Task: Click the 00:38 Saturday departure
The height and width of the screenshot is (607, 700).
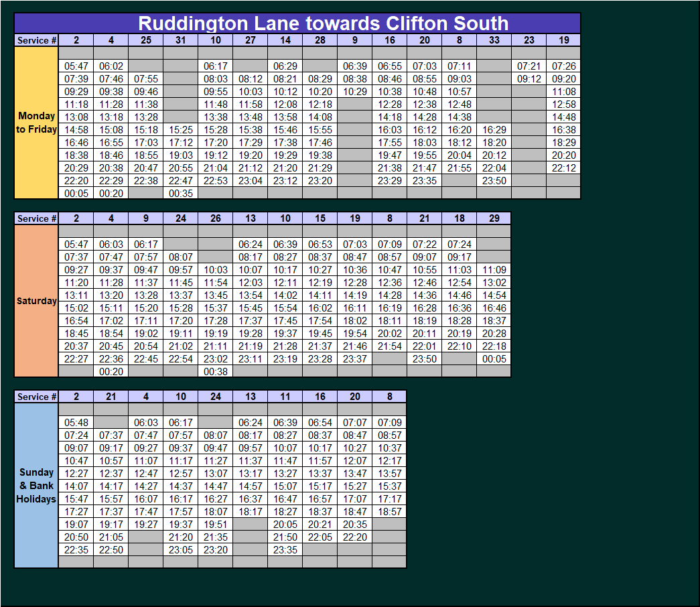Action: click(216, 372)
